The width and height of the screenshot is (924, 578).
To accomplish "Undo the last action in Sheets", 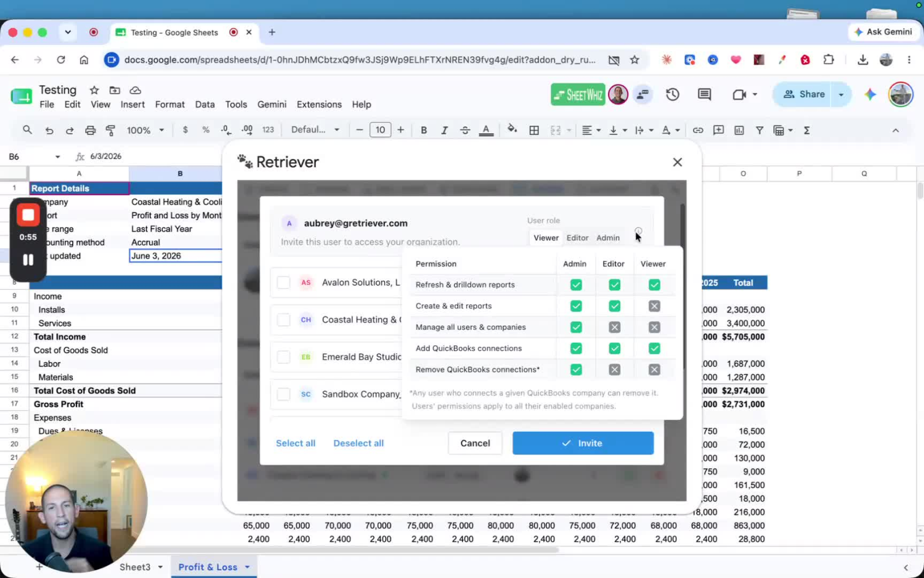I will pos(49,130).
